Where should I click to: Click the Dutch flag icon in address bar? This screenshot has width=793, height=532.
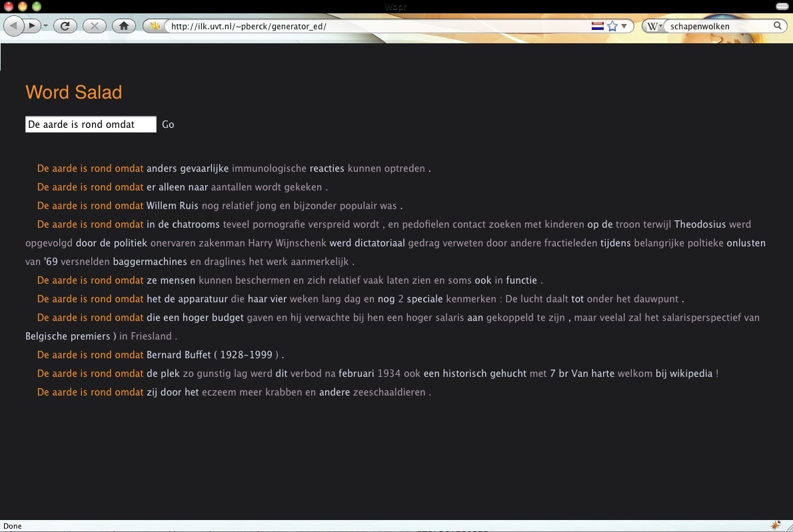click(597, 27)
